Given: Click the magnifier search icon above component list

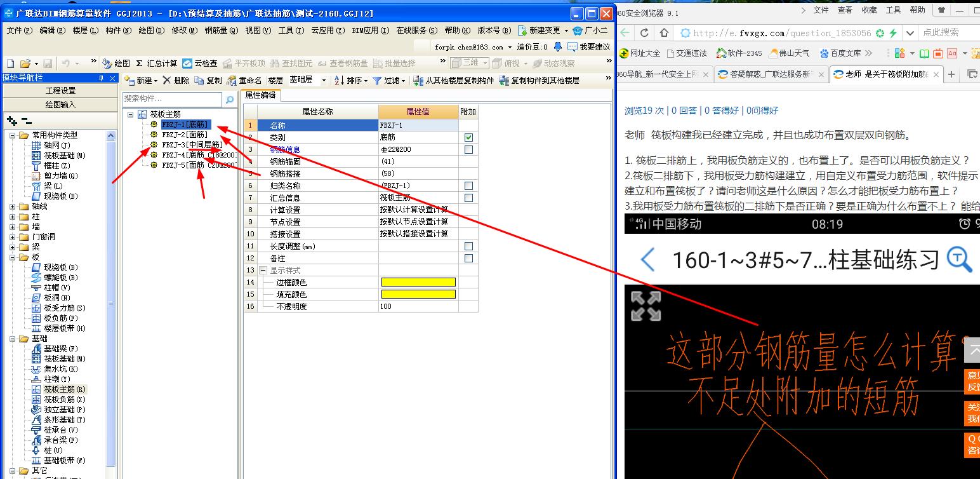Looking at the screenshot, I should pos(229,100).
